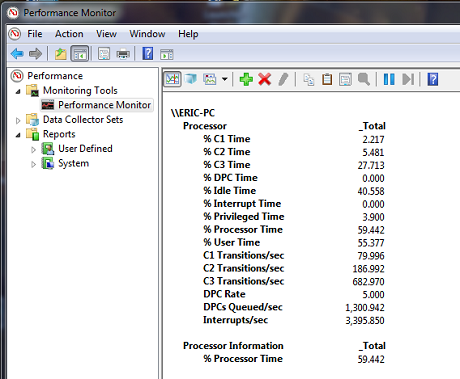This screenshot has height=379, width=460.
Task: Select the % Interrupt Time counter
Action: coord(242,203)
